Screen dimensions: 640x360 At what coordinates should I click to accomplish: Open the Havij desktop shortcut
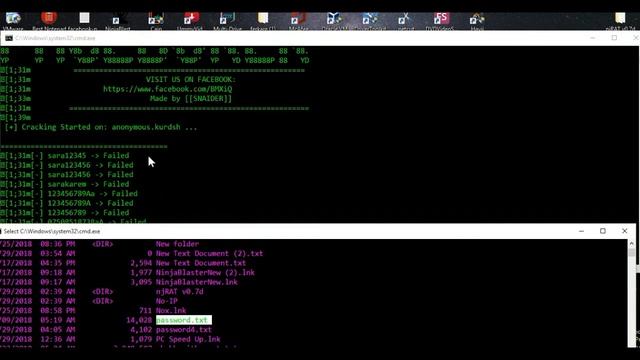[477, 21]
